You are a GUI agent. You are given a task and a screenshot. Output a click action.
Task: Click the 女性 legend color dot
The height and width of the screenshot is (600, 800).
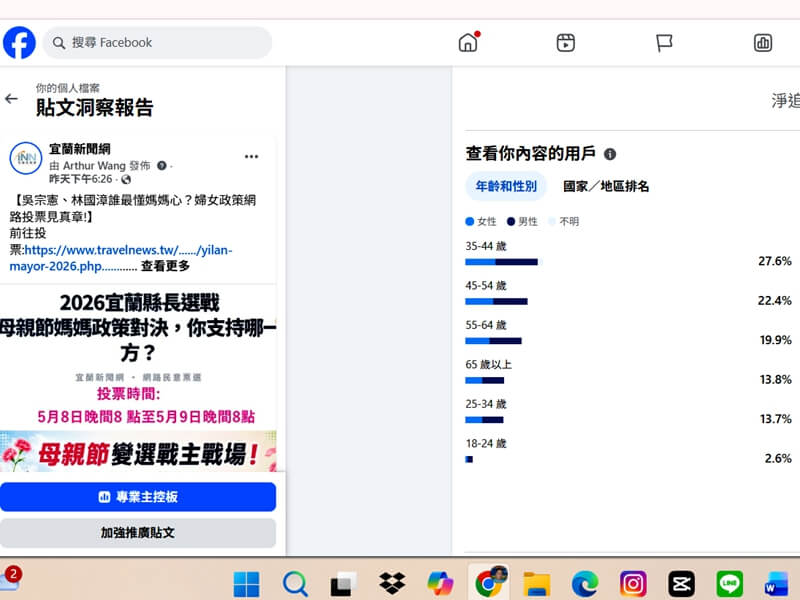coord(470,221)
